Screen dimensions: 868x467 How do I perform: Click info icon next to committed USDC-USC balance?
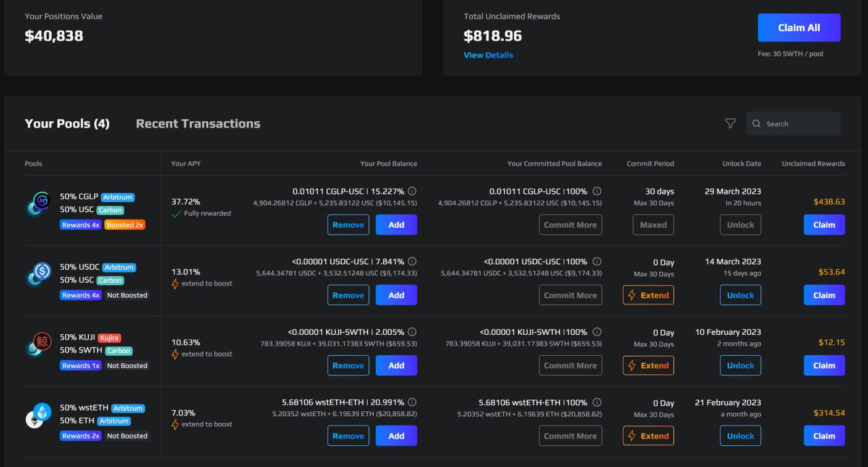pos(597,262)
